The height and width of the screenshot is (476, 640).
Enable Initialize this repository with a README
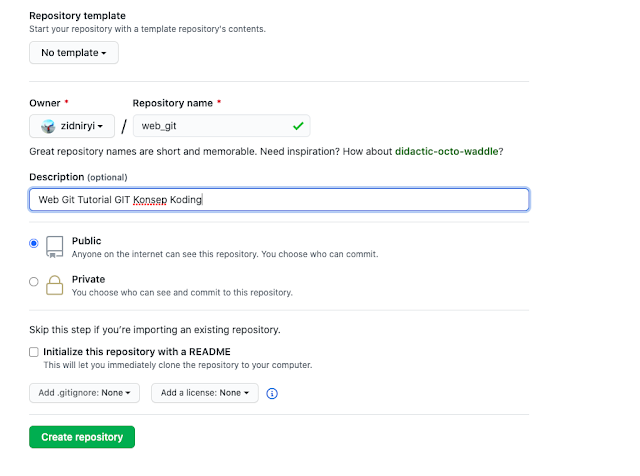point(34,352)
